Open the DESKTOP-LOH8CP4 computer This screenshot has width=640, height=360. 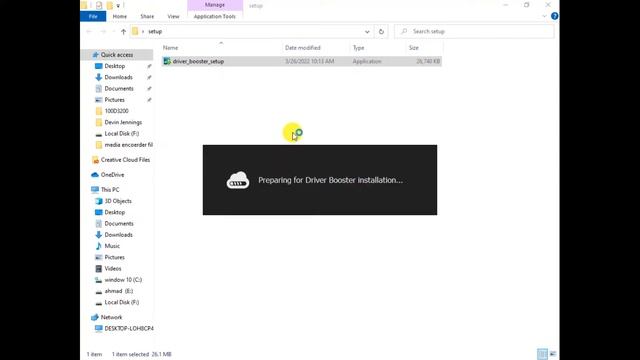(x=129, y=329)
